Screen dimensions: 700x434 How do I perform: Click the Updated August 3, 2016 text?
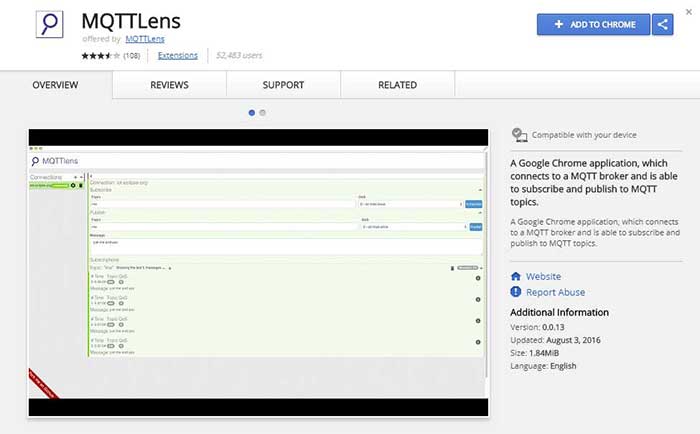(x=555, y=340)
